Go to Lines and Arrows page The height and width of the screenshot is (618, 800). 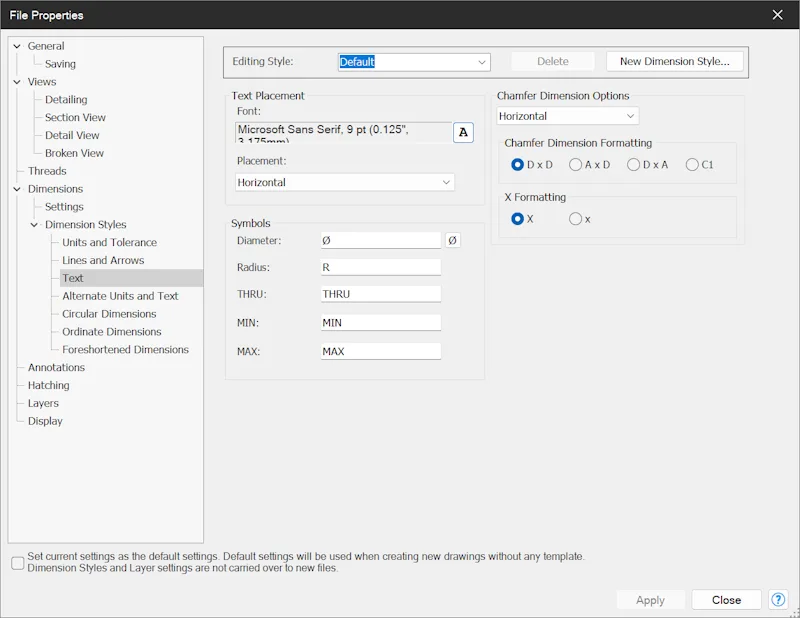pos(103,260)
